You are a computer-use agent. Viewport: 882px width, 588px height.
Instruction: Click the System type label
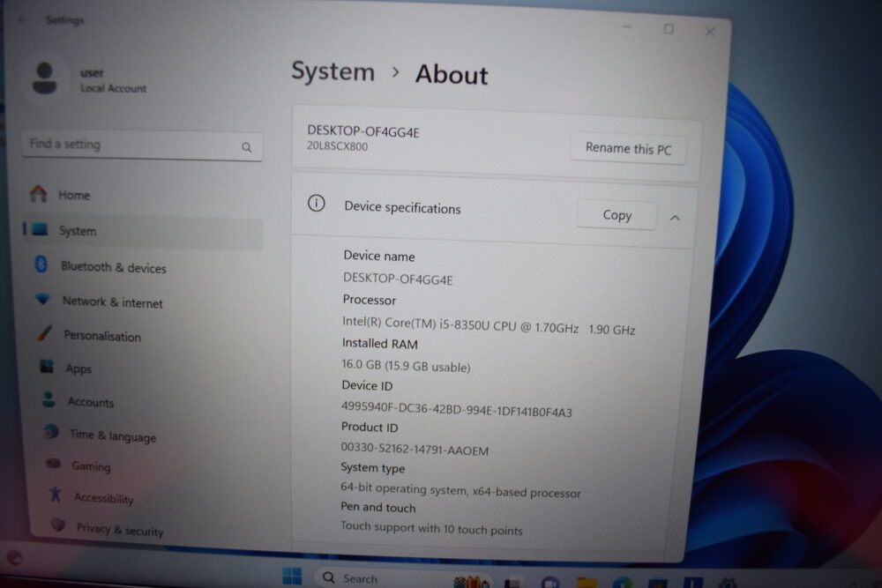coord(372,468)
